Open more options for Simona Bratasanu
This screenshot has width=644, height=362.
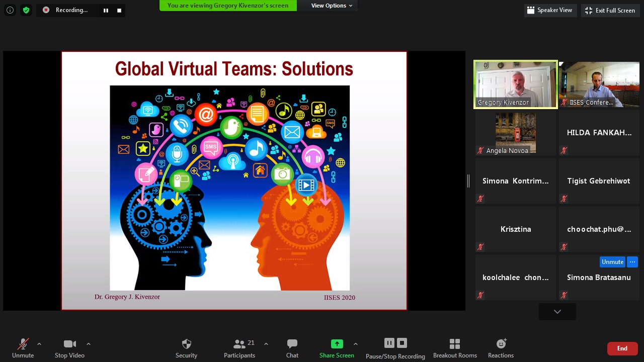click(632, 262)
